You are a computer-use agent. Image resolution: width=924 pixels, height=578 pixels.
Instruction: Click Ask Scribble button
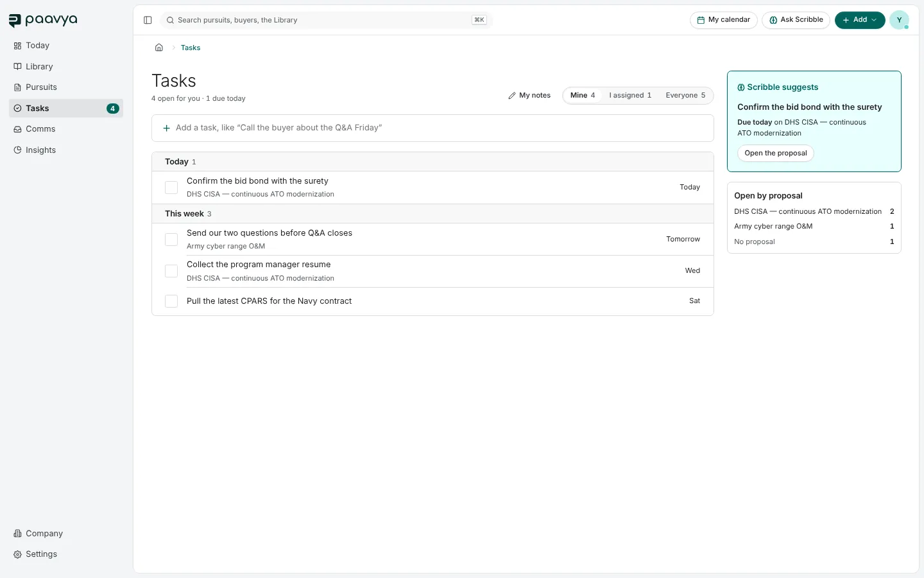click(796, 20)
